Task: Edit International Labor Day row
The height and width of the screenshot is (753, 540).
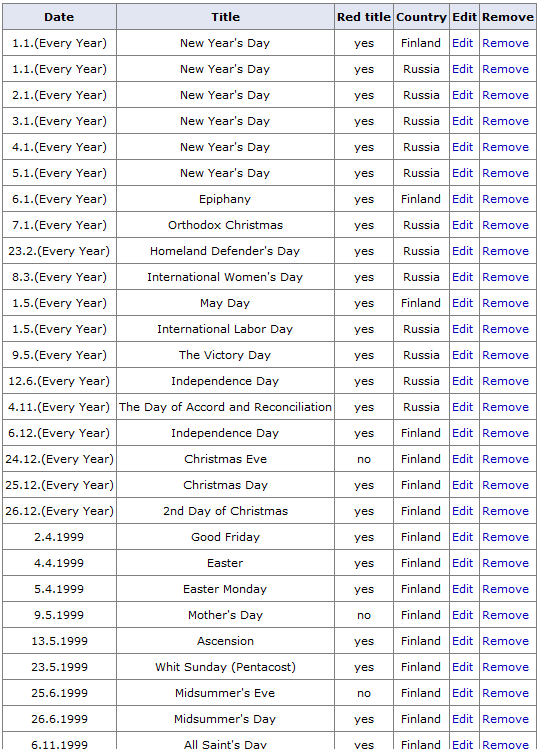Action: pos(462,329)
